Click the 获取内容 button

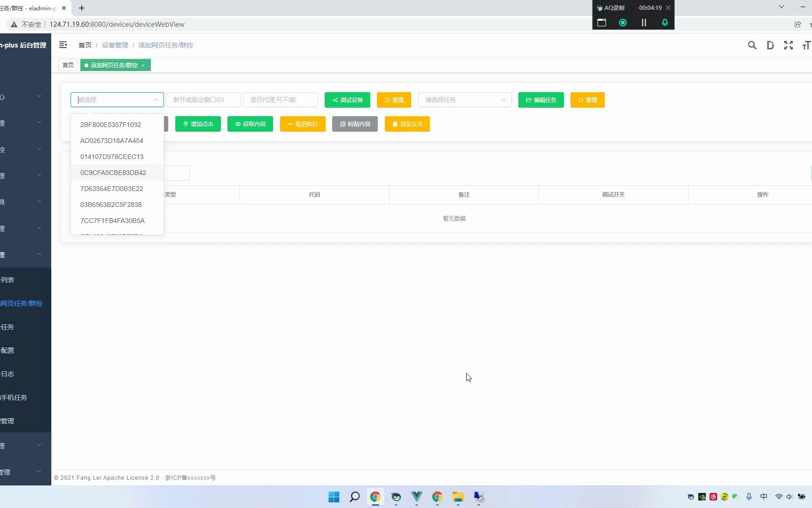(x=250, y=124)
